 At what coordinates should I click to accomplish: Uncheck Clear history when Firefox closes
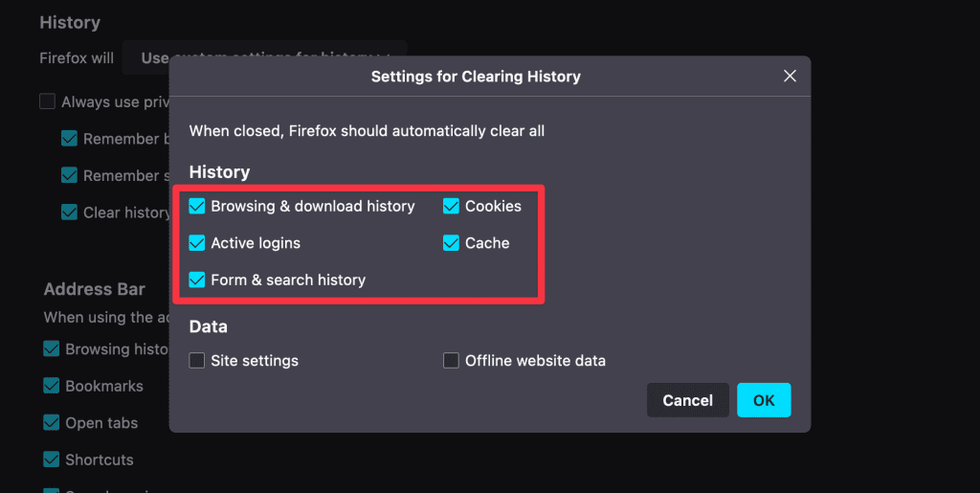[x=69, y=213]
